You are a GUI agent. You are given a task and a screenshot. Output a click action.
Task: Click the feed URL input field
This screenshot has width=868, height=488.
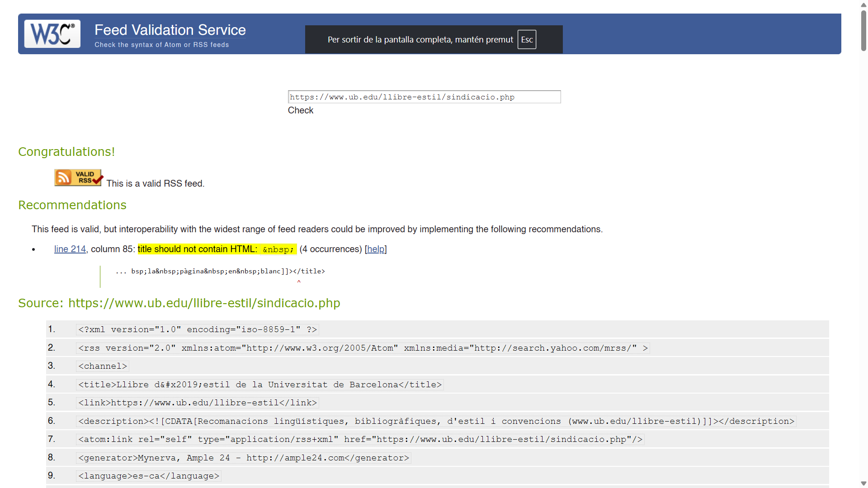pyautogui.click(x=424, y=97)
